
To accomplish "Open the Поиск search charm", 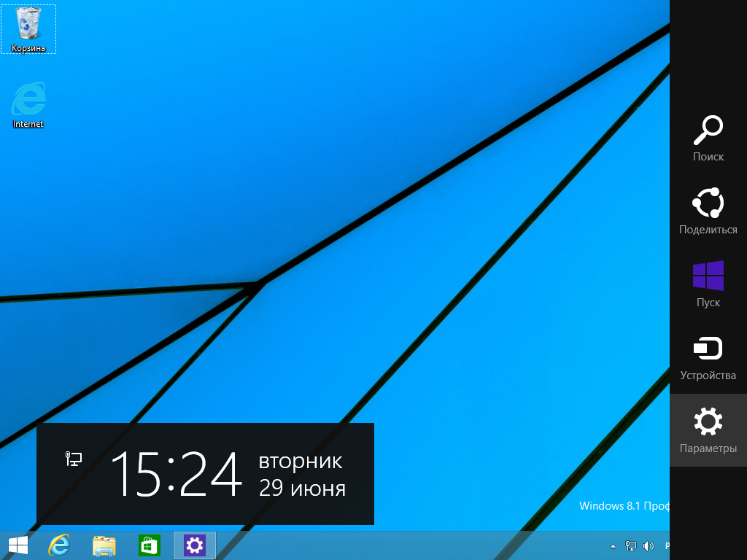I will [708, 138].
